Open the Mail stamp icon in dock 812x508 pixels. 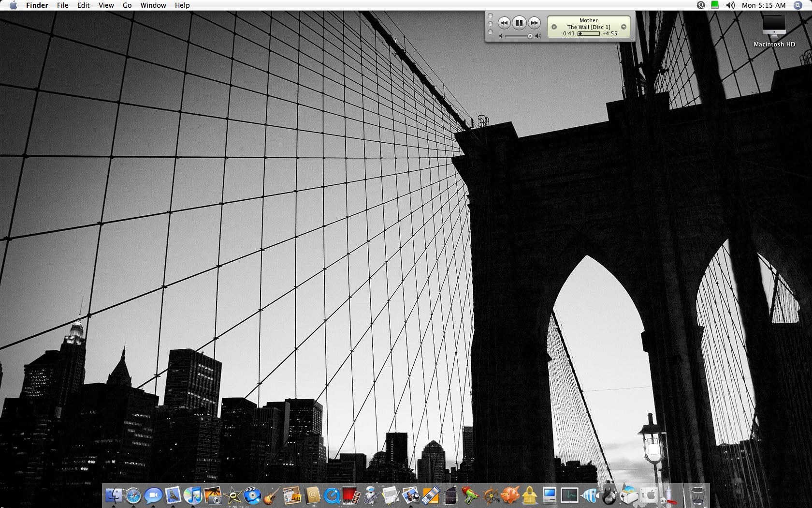(x=173, y=495)
